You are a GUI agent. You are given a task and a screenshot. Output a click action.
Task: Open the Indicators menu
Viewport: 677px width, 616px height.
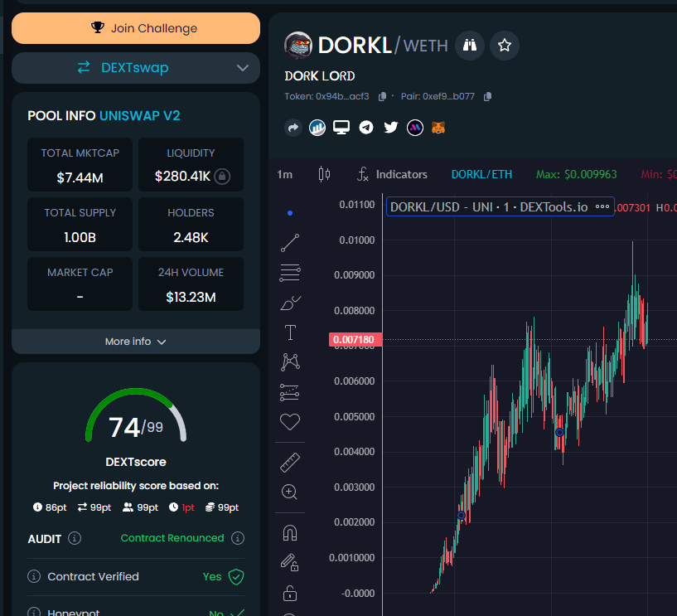click(392, 174)
